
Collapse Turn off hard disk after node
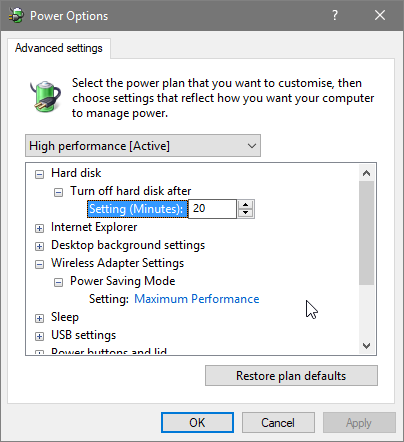tap(58, 192)
